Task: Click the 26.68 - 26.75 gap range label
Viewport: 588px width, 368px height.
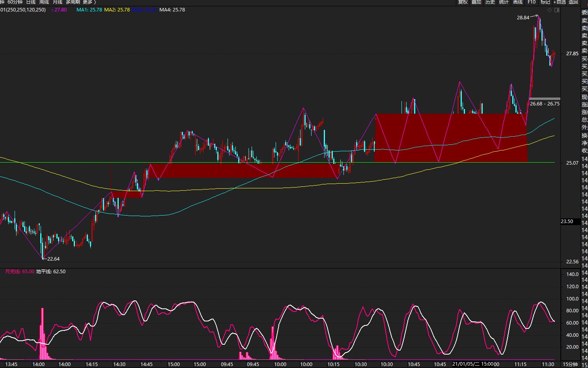Action: click(x=545, y=104)
